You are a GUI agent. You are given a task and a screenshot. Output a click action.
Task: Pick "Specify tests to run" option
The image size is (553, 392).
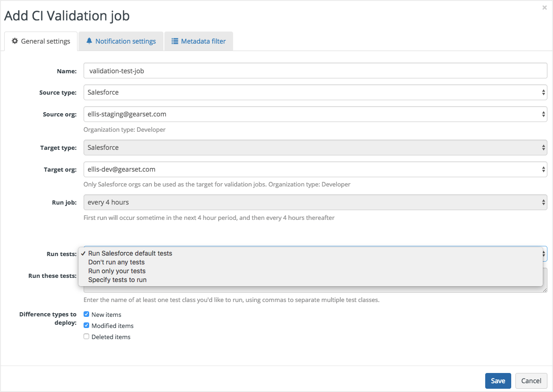pyautogui.click(x=117, y=280)
